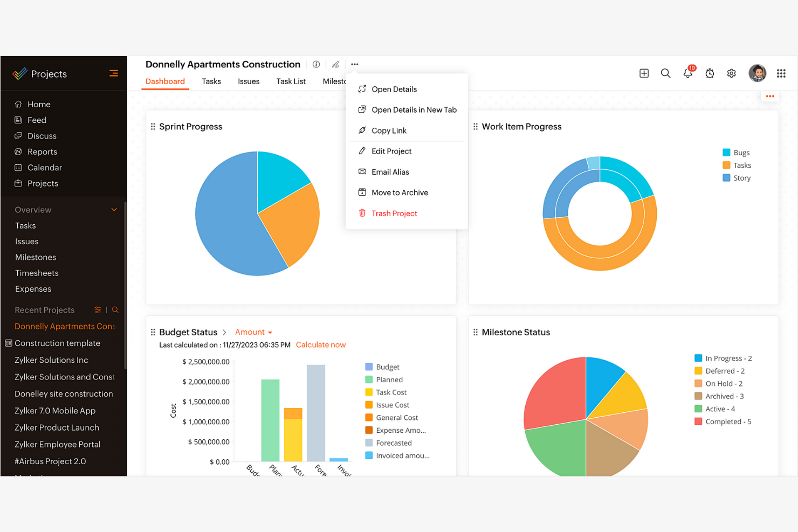Click the Recent Projects filter icon
Viewport: 798px width, 532px height.
point(98,309)
